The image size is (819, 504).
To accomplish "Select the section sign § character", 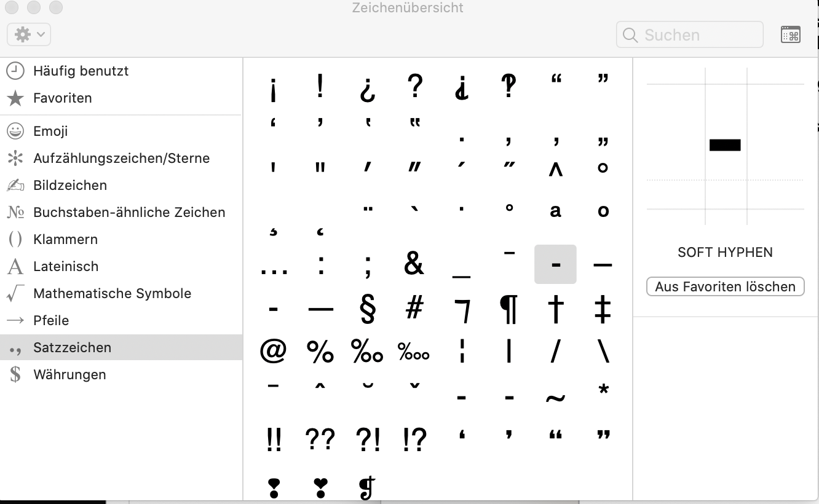I will tap(368, 309).
